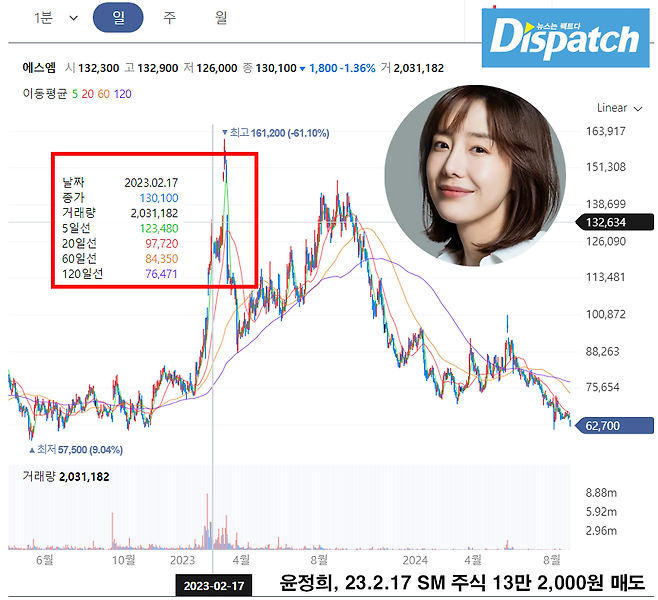Switch to the 주 (weekly) chart tab

click(x=172, y=19)
